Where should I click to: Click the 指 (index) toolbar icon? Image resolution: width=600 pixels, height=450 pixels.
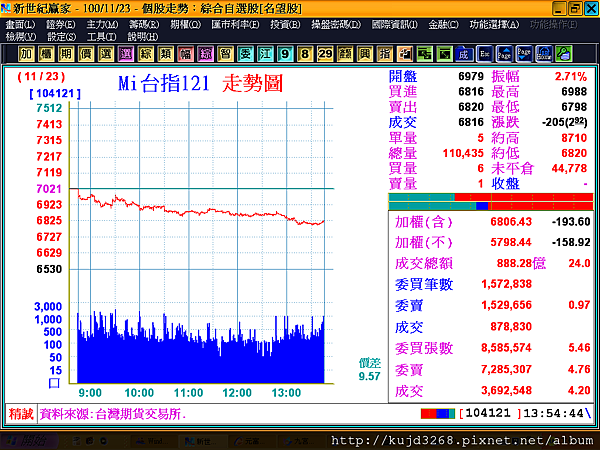[385, 54]
